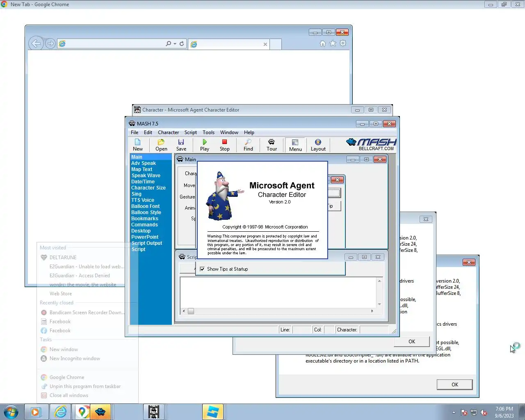Screen dimensions: 525x420
Task: Open a script with the Open icon
Action: tap(161, 145)
